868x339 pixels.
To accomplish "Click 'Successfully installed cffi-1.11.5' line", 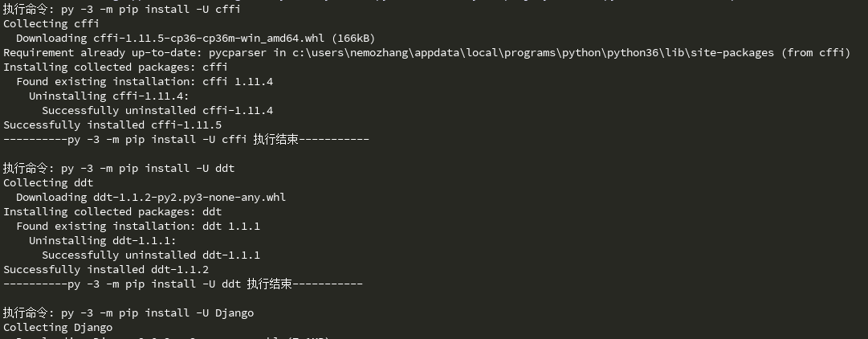I will pyautogui.click(x=112, y=125).
